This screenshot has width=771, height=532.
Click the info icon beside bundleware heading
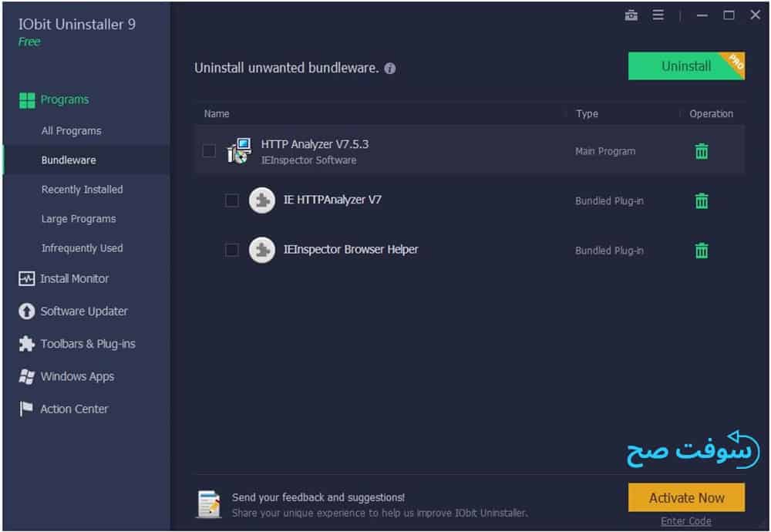390,69
